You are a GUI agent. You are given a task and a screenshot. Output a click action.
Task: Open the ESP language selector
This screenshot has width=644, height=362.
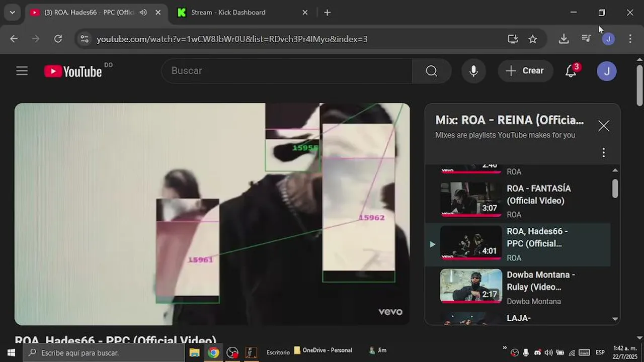(600, 352)
